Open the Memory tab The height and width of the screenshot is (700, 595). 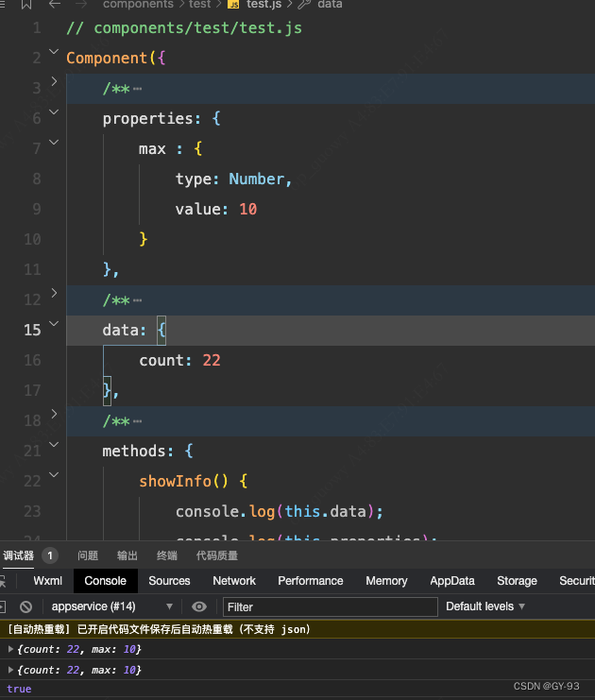point(386,581)
